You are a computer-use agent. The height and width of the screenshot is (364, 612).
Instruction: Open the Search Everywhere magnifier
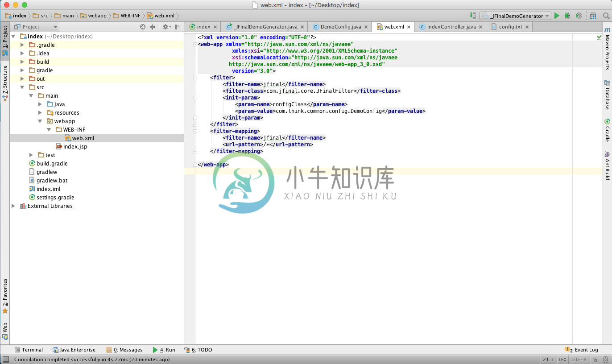pos(606,16)
